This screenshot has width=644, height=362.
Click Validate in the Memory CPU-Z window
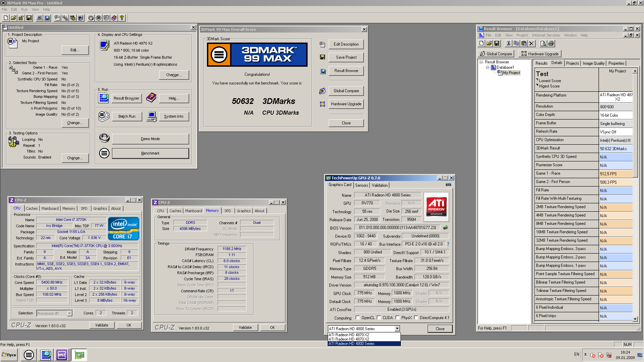tap(245, 327)
